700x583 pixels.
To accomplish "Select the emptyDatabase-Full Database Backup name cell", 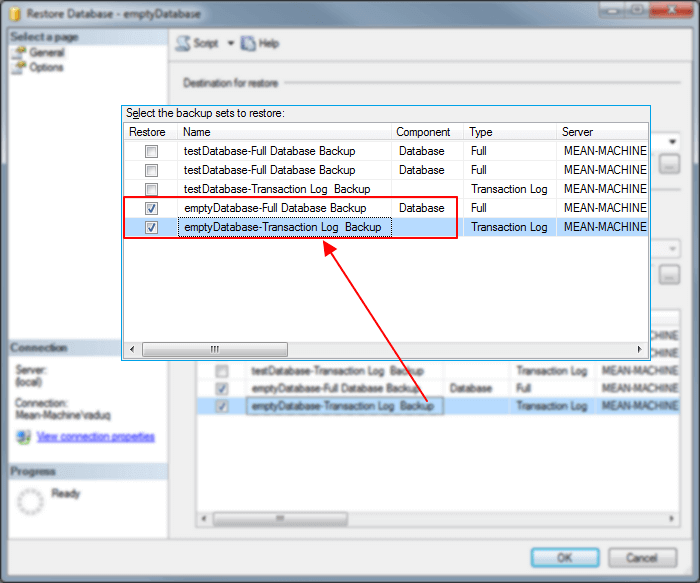I will [x=285, y=208].
